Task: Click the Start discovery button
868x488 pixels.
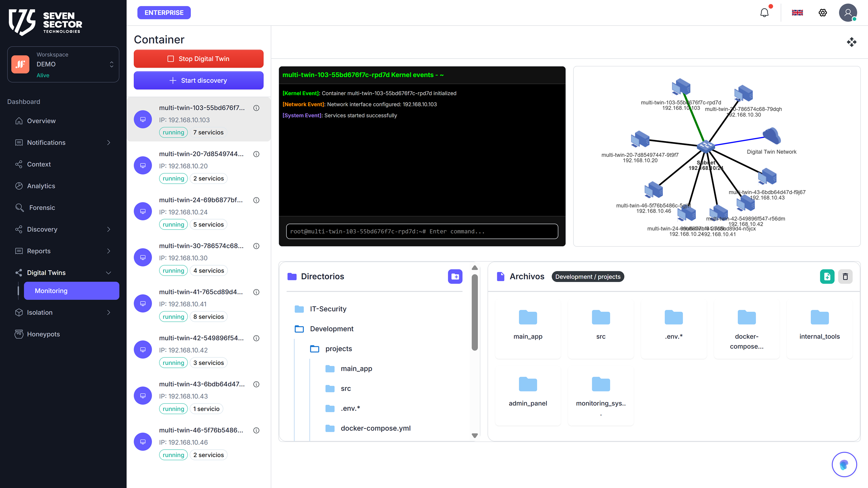Action: pos(199,81)
